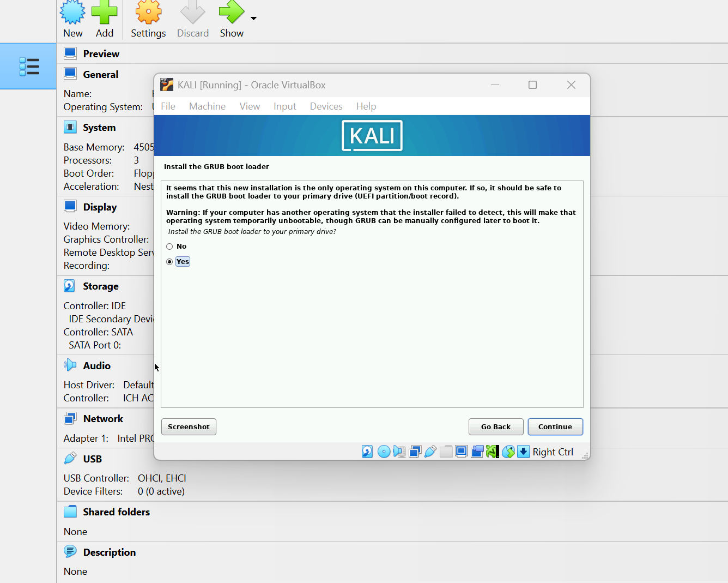The height and width of the screenshot is (583, 728).
Task: Click the 'Install the GRUB boot loader' title
Action: click(216, 167)
